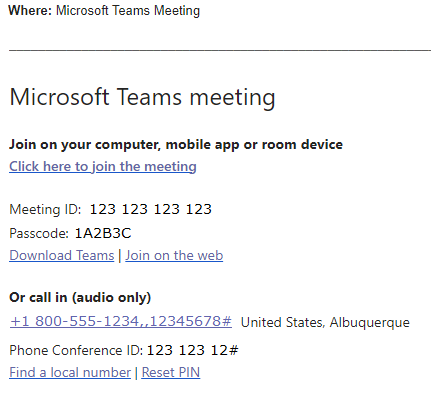Click the Meeting ID number 123 123 123 123
Screen dimensions: 431x397
(x=151, y=209)
